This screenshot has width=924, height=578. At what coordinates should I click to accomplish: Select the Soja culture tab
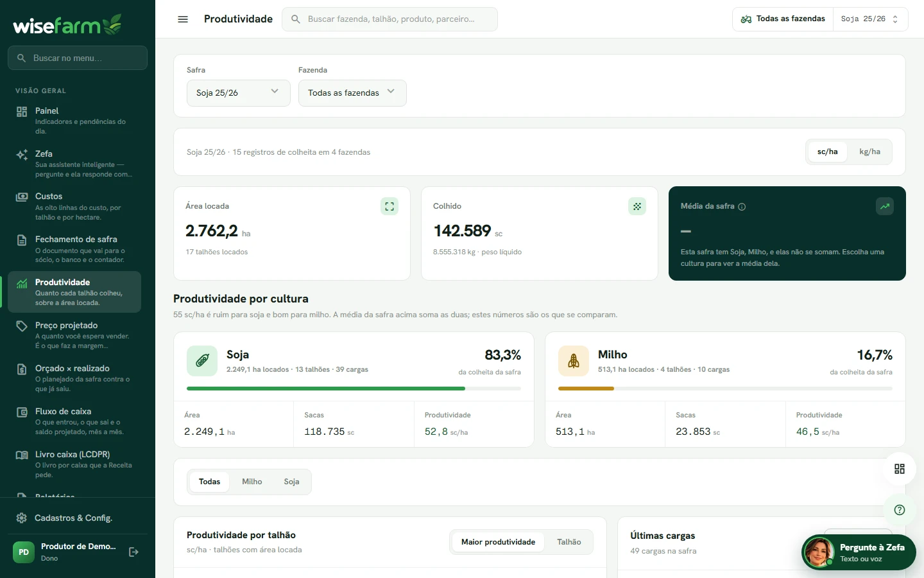tap(291, 482)
